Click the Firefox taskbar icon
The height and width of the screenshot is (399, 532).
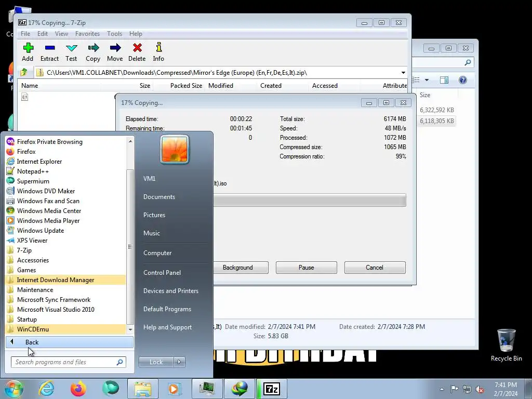coord(78,389)
